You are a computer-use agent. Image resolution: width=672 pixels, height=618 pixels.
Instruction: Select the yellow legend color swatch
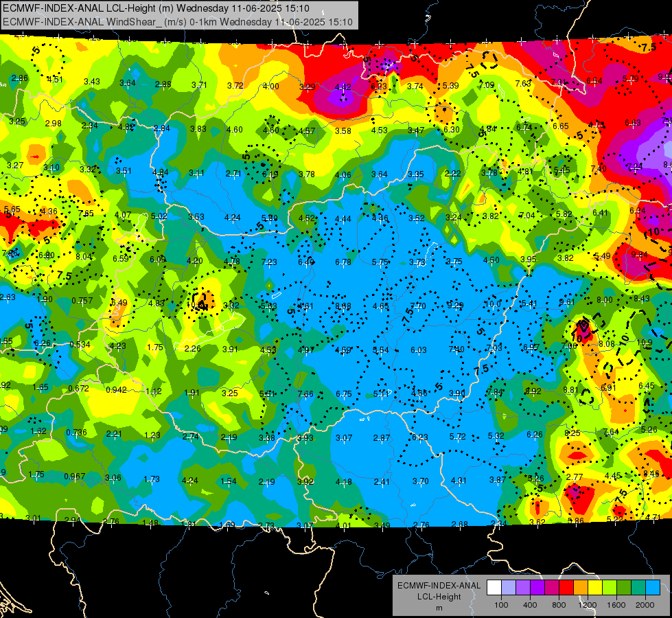pos(595,588)
